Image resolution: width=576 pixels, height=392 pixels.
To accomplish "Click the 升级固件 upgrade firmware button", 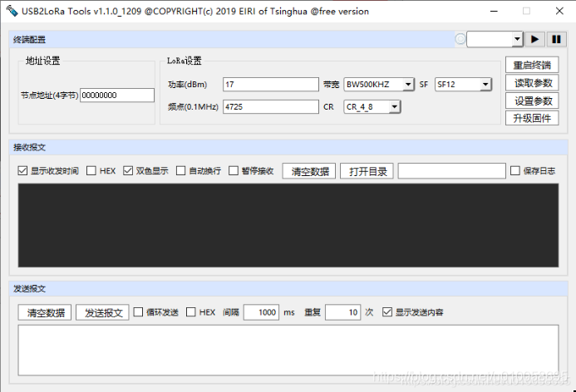I will coord(532,118).
